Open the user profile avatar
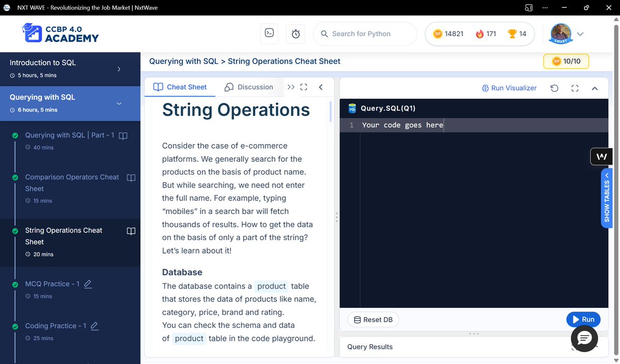Screen dimensions: 620x364 tap(561, 34)
